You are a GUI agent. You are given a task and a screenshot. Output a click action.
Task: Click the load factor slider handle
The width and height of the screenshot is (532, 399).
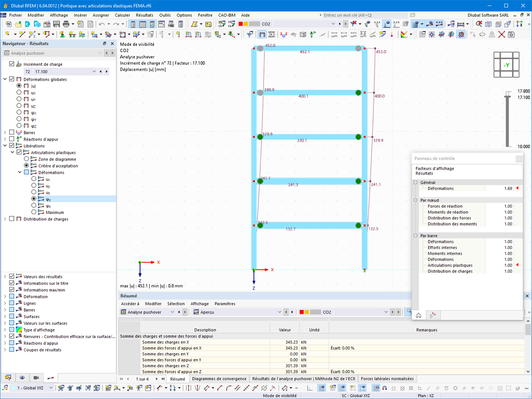[507, 97]
